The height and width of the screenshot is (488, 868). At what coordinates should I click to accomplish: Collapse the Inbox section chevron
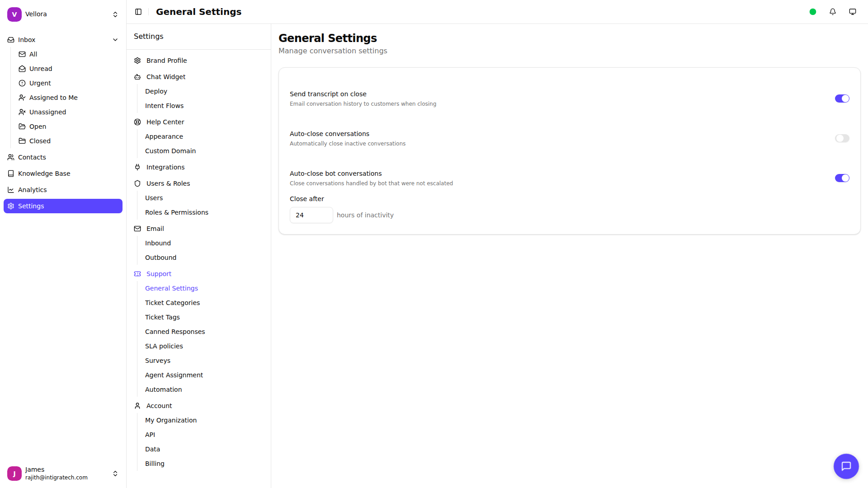point(115,40)
